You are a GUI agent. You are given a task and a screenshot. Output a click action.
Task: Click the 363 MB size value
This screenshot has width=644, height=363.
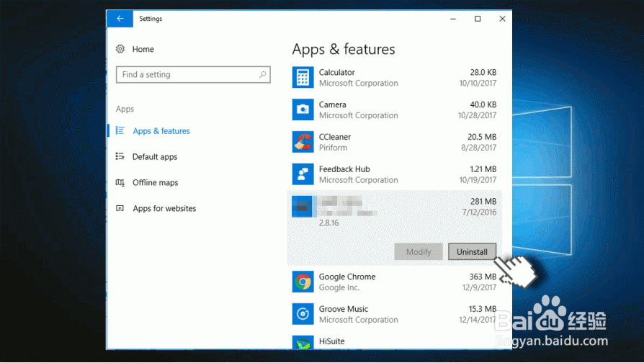[x=483, y=277]
